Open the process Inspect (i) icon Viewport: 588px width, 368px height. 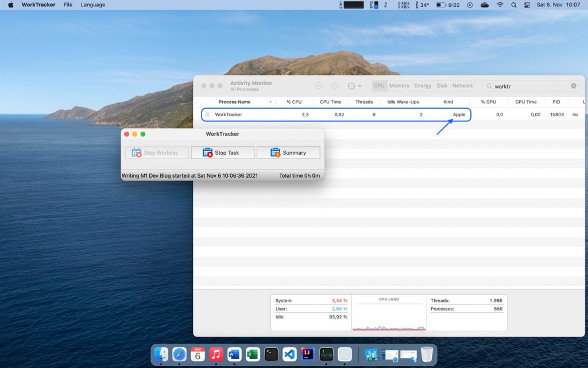(x=335, y=85)
